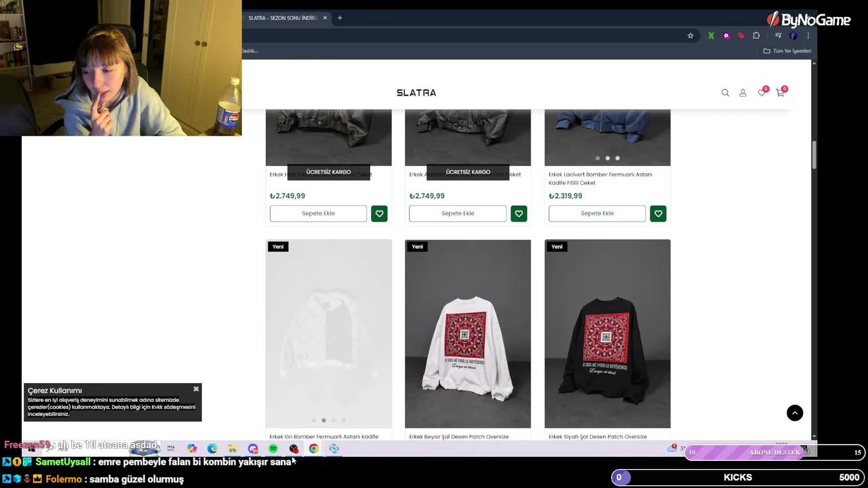The width and height of the screenshot is (868, 488).
Task: Click the scroll-to-top arrow button
Action: point(795,413)
